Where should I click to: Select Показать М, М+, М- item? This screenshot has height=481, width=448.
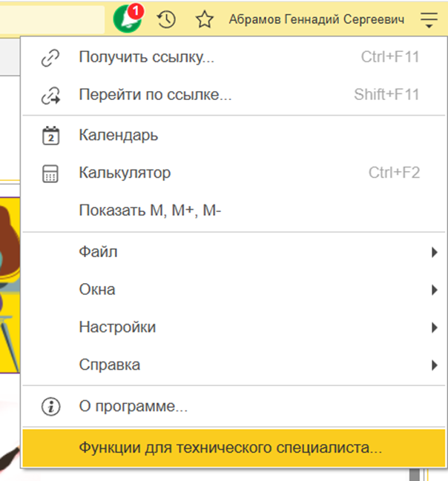point(234,210)
